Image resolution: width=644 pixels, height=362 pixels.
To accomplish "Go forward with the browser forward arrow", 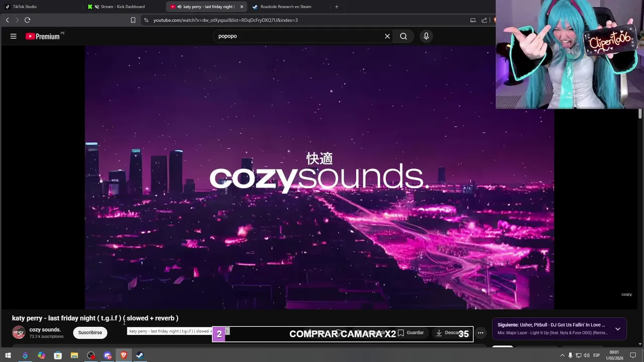I will point(17,20).
